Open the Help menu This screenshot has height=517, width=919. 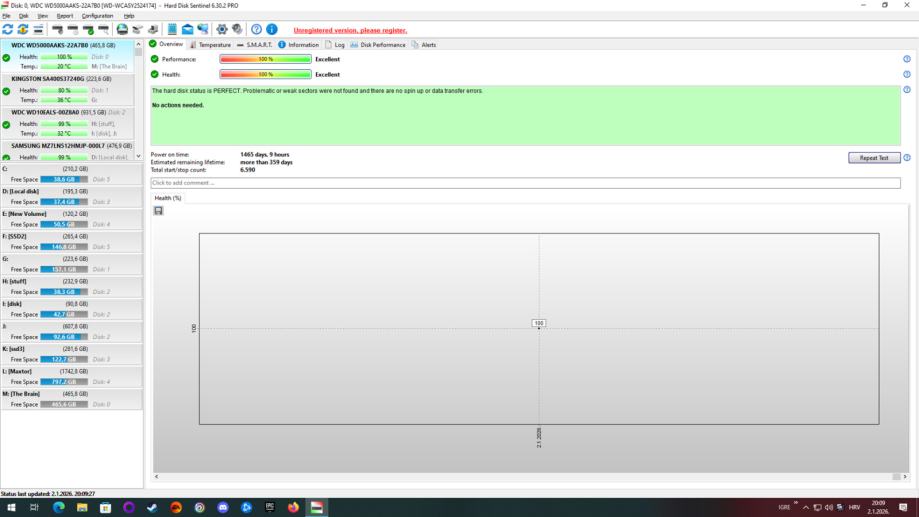[129, 16]
